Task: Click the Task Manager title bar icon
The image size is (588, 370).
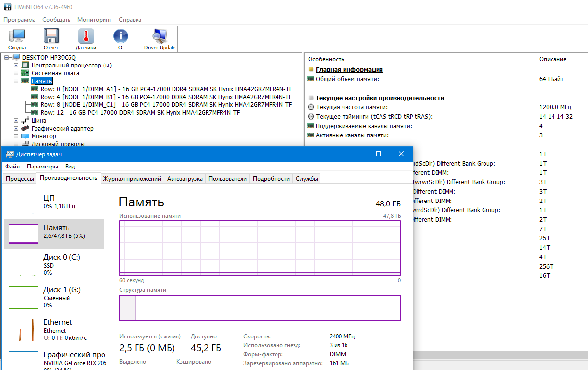Action: (10, 154)
